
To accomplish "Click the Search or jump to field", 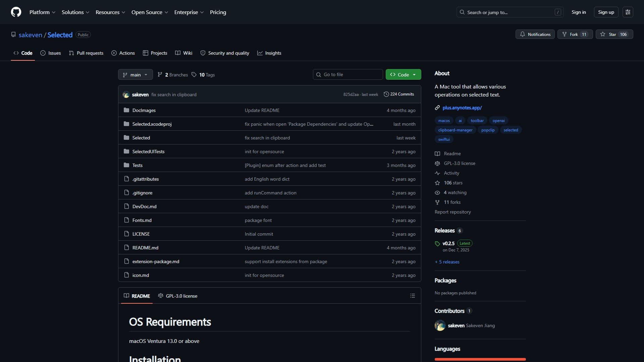I will pos(510,12).
